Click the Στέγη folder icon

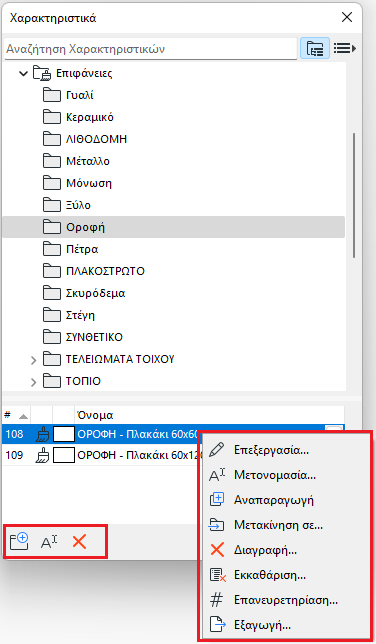52,315
